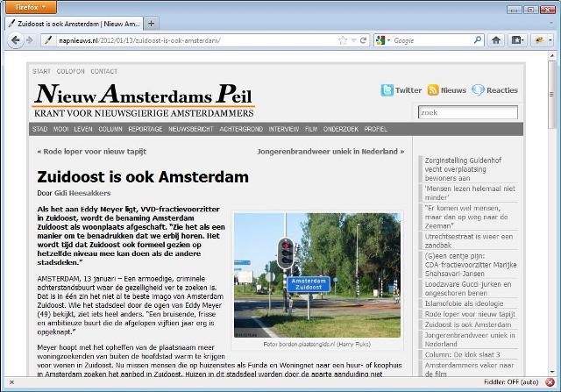The width and height of the screenshot is (561, 392).
Task: Open author link Gidi Heesakkers
Action: [x=82, y=193]
